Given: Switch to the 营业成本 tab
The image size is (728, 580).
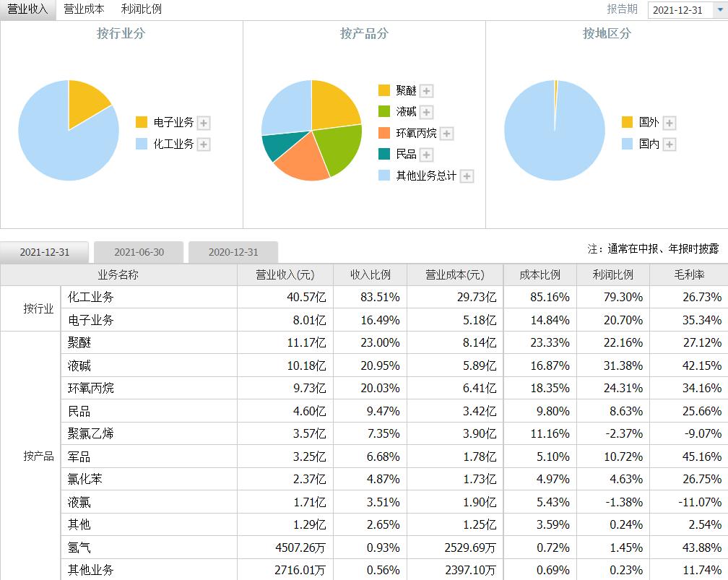Looking at the screenshot, I should tap(84, 9).
